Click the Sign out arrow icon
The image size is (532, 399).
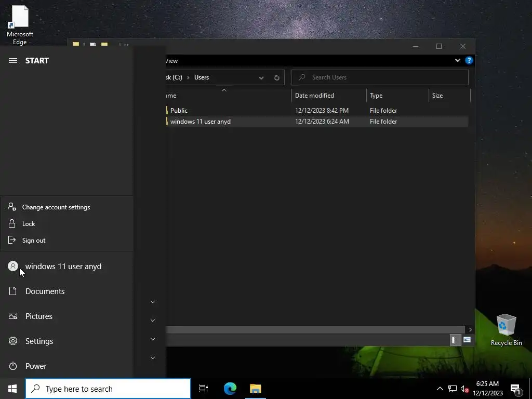tap(12, 240)
